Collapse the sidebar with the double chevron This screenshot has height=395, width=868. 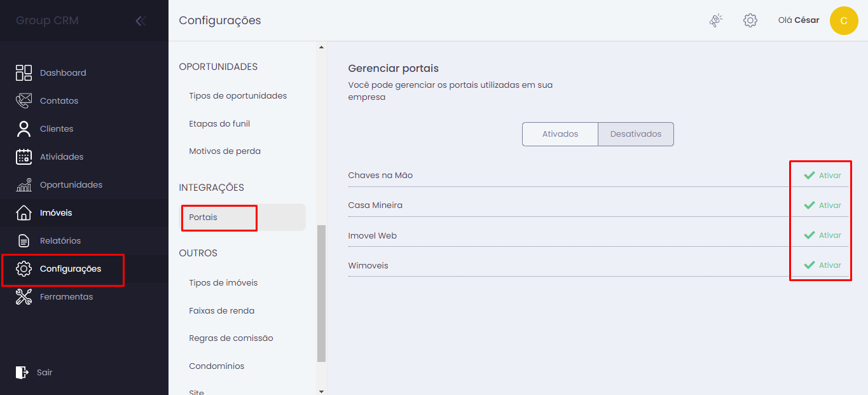pos(141,21)
